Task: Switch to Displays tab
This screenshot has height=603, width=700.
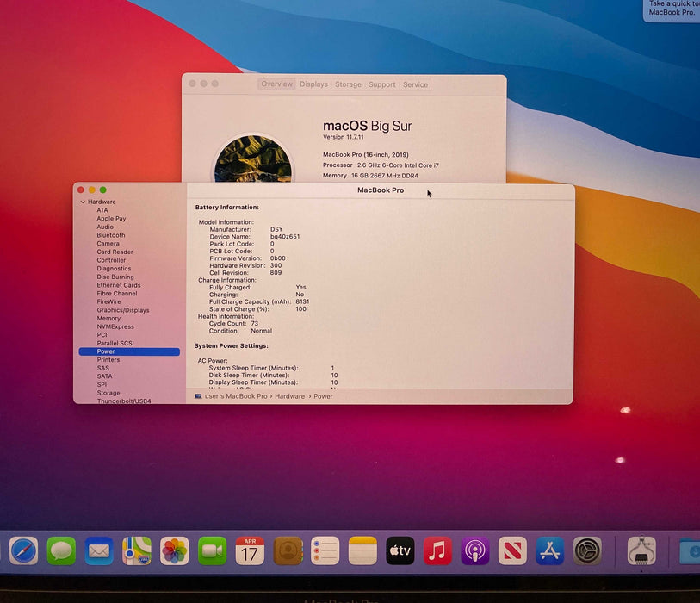Action: (314, 84)
